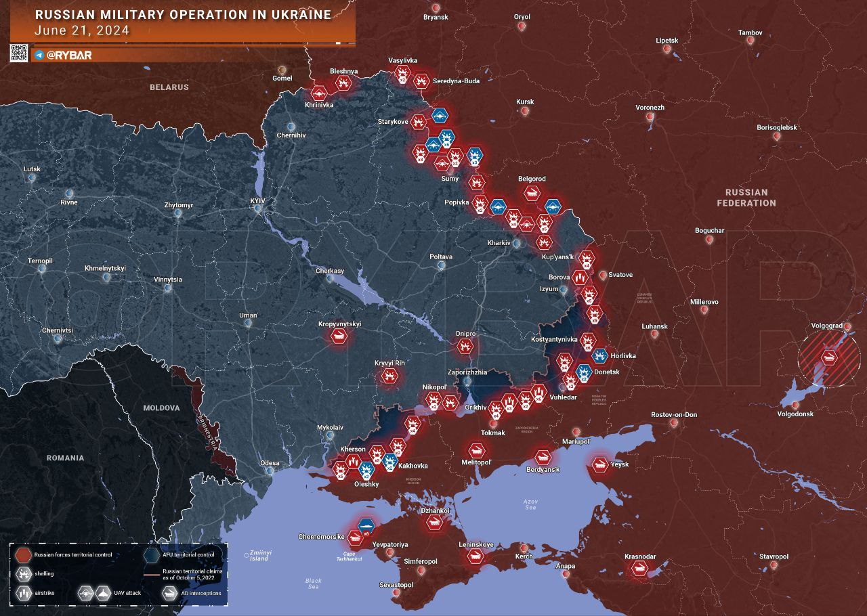Image resolution: width=867 pixels, height=616 pixels.
Task: Click the Uman city label
Action: 248,315
